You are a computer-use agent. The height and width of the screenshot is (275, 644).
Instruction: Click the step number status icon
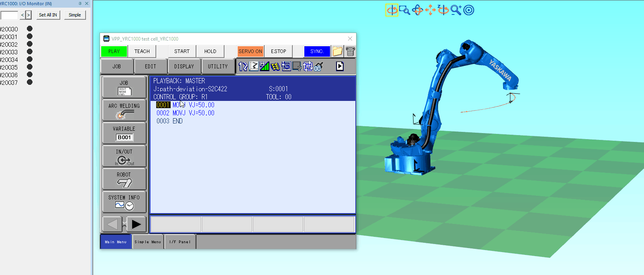(x=243, y=66)
